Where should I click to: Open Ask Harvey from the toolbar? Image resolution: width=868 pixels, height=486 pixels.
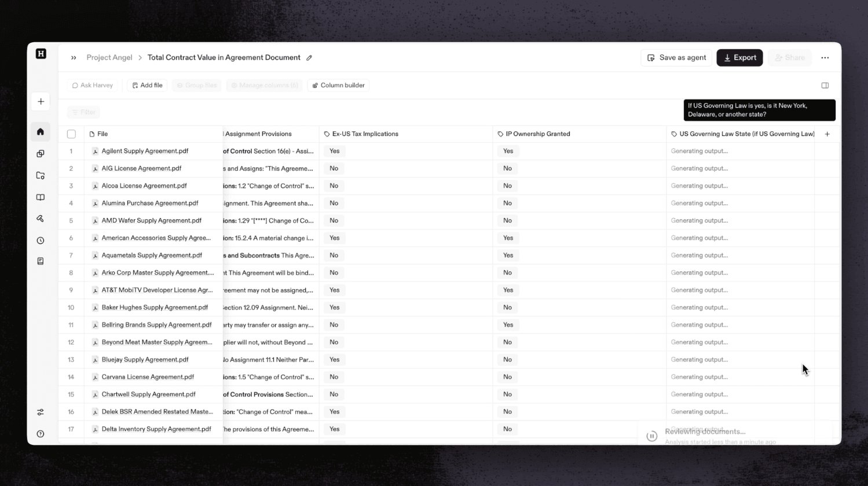coord(92,86)
